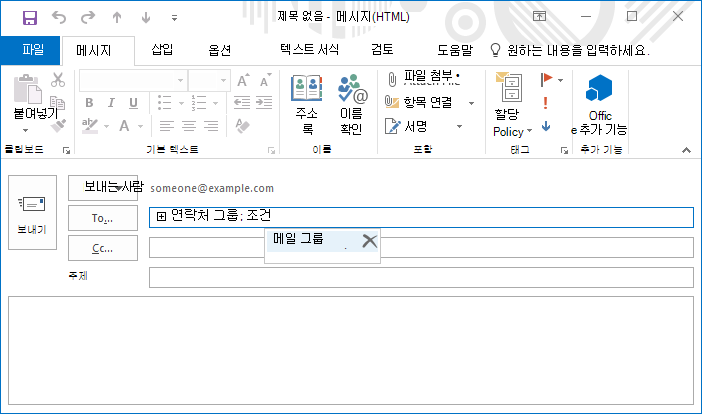Collapse the ribbon with the chevron

click(686, 150)
